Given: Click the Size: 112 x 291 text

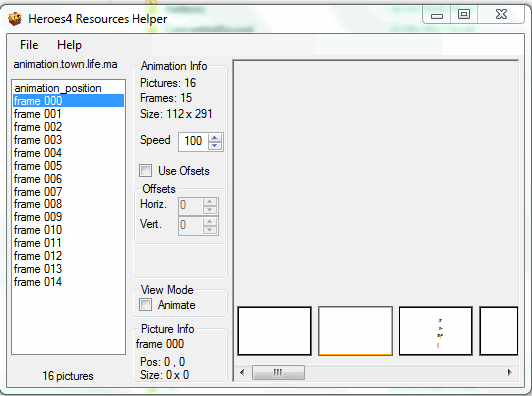Looking at the screenshot, I should pyautogui.click(x=176, y=114).
